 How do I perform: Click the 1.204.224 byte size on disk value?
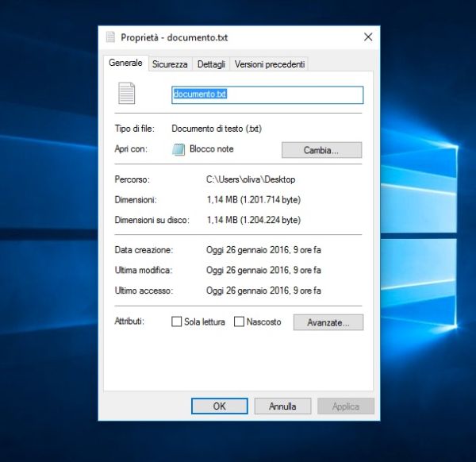(253, 220)
